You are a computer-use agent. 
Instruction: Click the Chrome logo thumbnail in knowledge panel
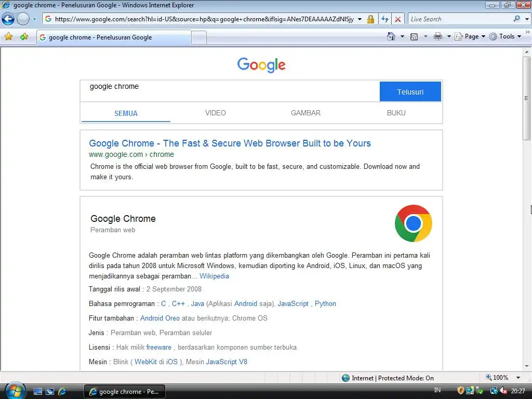(x=413, y=223)
